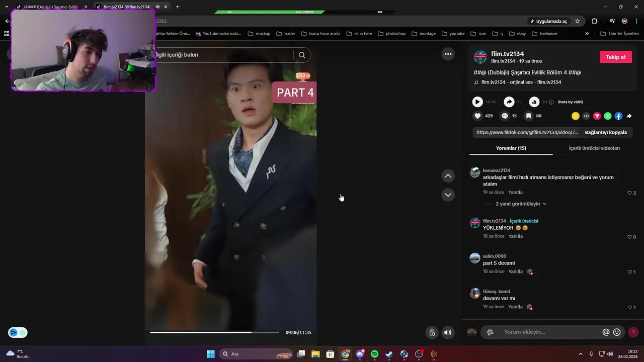Switch to the Şaşırtıcı Evlilik browser tab

(x=51, y=7)
